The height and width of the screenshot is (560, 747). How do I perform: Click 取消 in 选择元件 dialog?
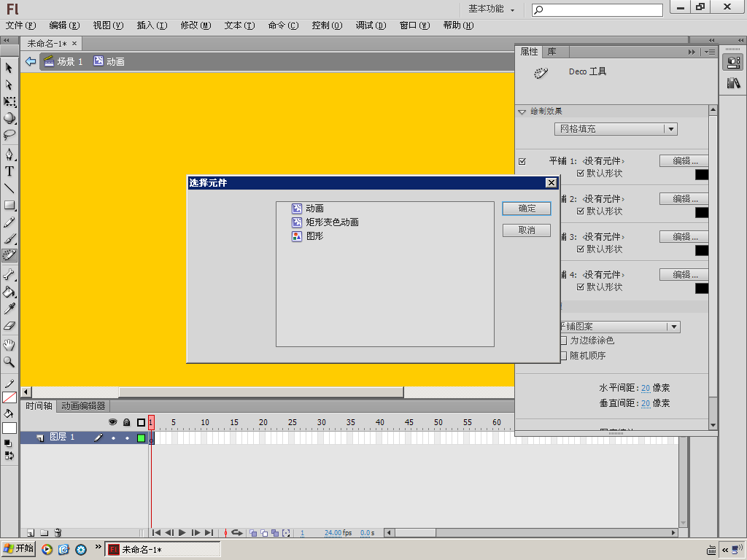click(x=527, y=230)
